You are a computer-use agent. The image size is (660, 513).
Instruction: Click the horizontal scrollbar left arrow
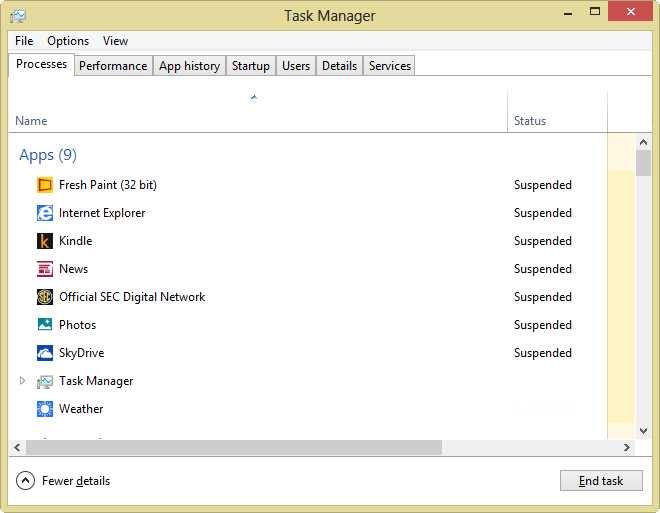(17, 447)
